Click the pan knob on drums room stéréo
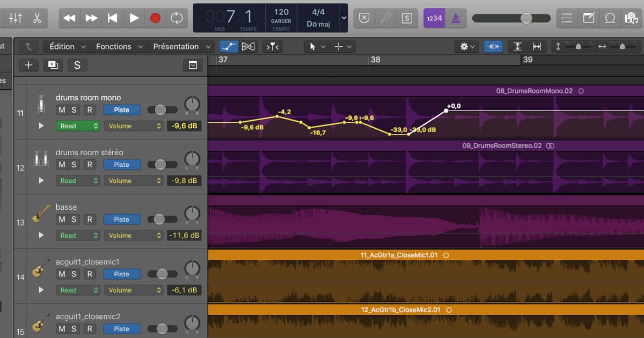 point(192,159)
